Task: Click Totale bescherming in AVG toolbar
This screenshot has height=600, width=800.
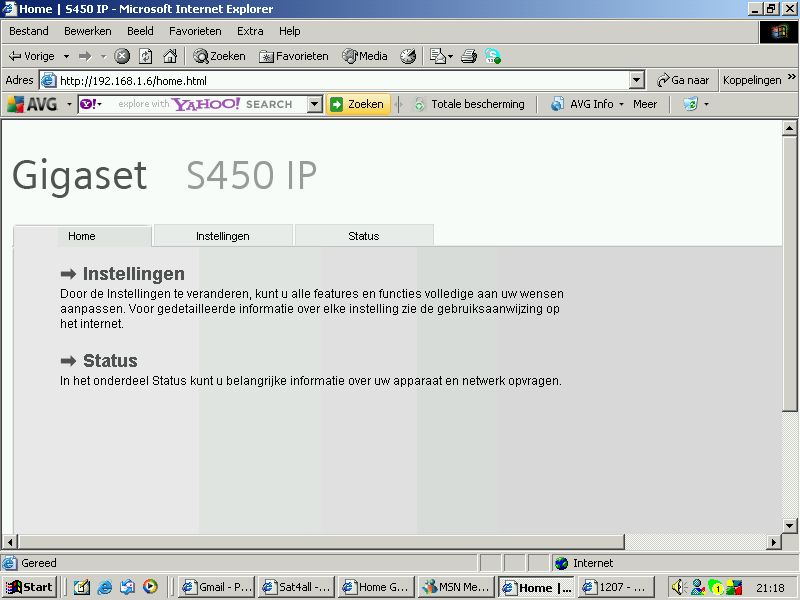Action: click(x=470, y=104)
